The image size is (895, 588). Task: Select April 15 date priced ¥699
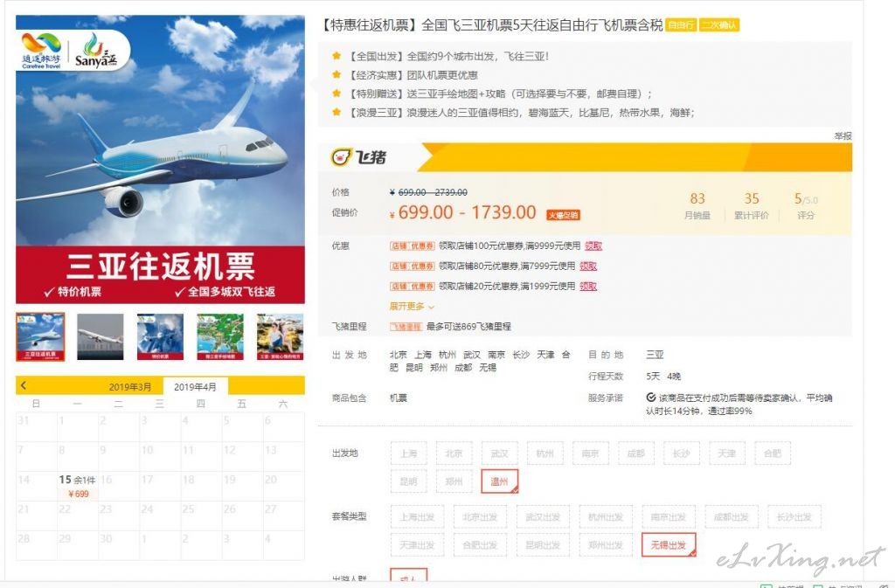click(x=78, y=486)
